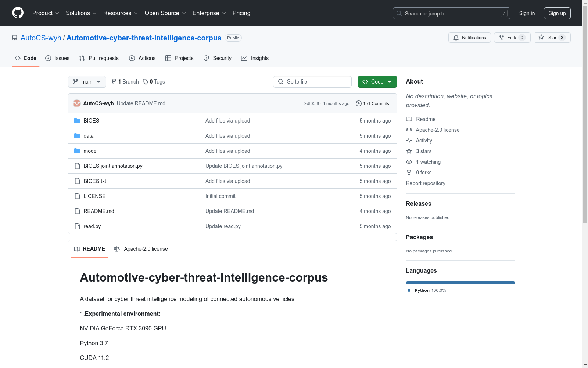This screenshot has width=588, height=368.
Task: Open the BIOES folder
Action: (92, 121)
